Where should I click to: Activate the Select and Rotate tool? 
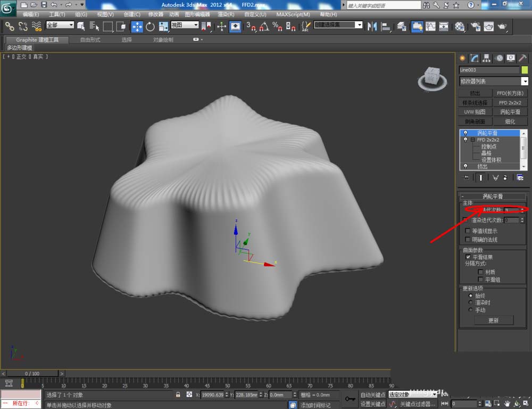[150, 26]
